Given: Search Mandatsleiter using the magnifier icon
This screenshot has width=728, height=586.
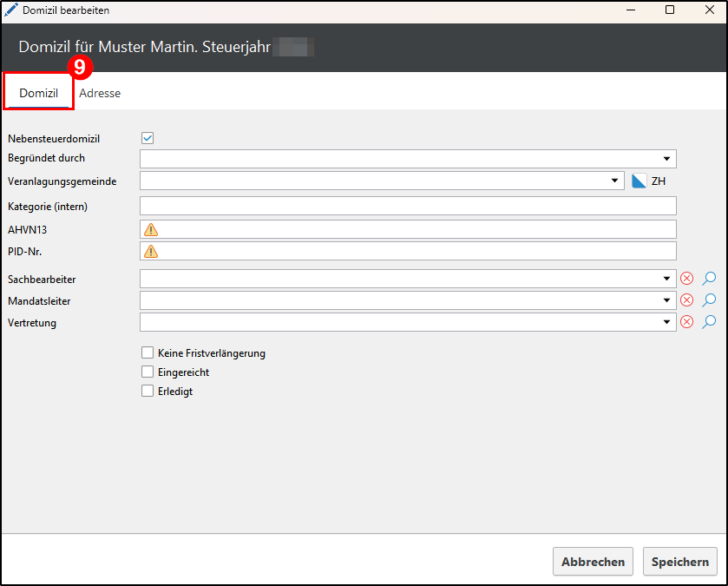Looking at the screenshot, I should [x=709, y=300].
